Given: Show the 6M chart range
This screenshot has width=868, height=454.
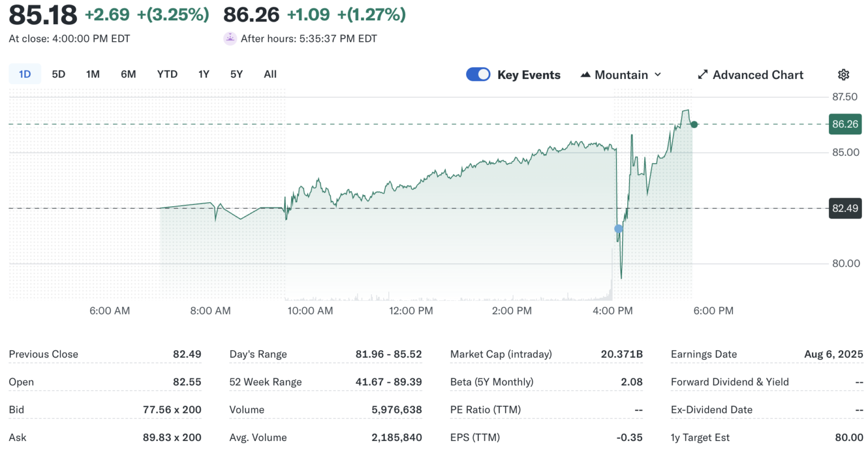Looking at the screenshot, I should 128,74.
